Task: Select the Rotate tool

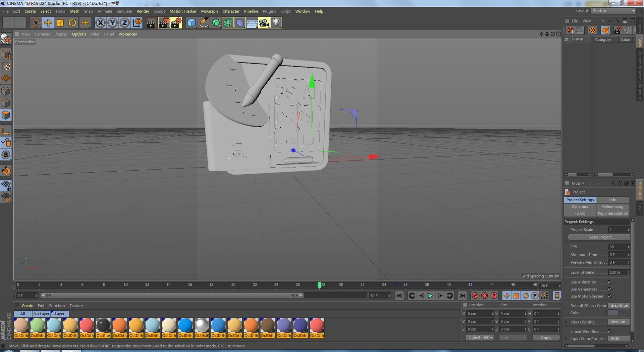Action: click(x=72, y=23)
